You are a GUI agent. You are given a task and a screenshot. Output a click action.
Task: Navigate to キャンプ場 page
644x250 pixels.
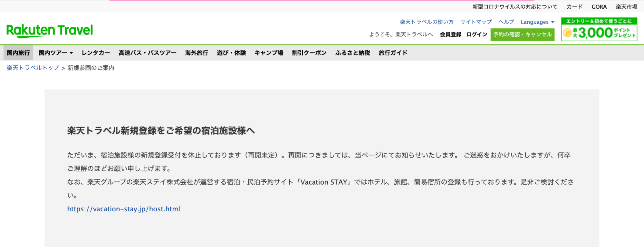[x=269, y=53]
